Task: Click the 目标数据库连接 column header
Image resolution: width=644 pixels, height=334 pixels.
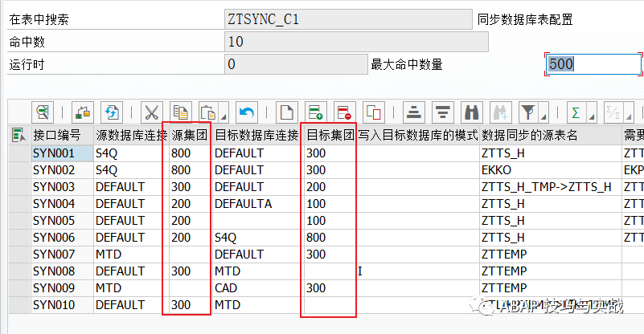Action: [x=258, y=135]
